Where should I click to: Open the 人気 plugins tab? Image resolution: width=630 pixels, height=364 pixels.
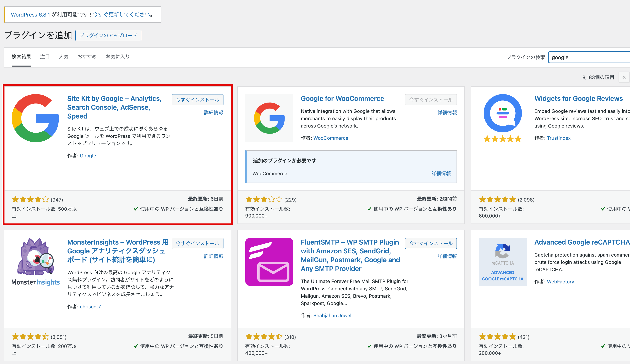[64, 57]
